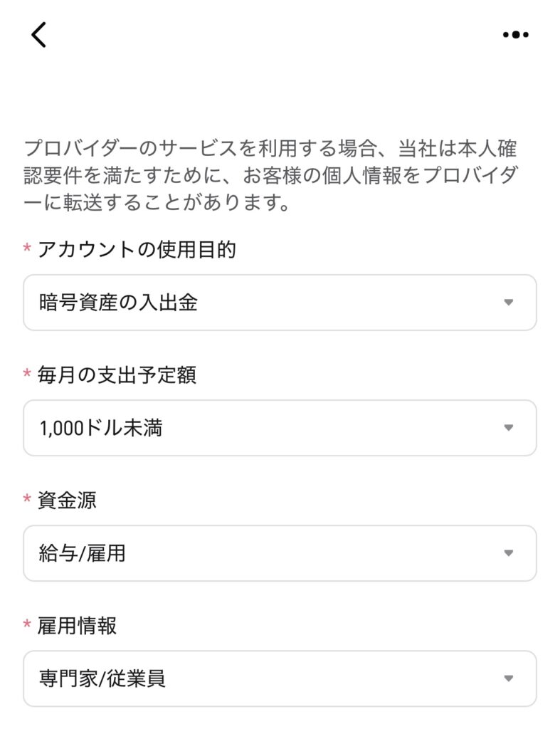Open the three-dot more options menu
Screen dimensions: 560x729
click(x=515, y=34)
